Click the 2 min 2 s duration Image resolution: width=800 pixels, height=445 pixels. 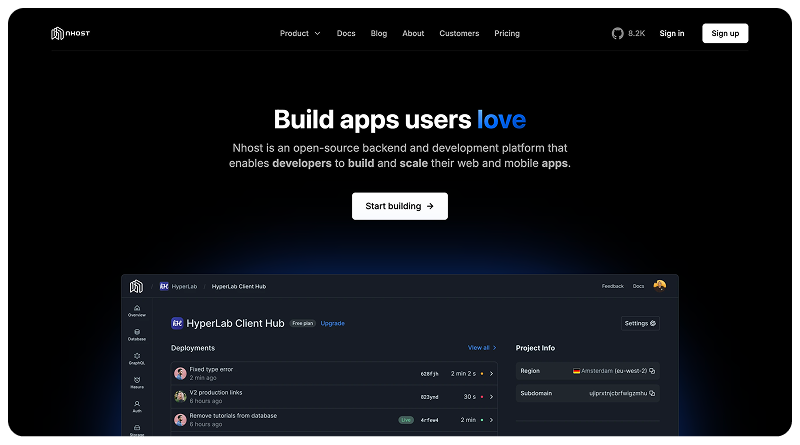click(463, 374)
